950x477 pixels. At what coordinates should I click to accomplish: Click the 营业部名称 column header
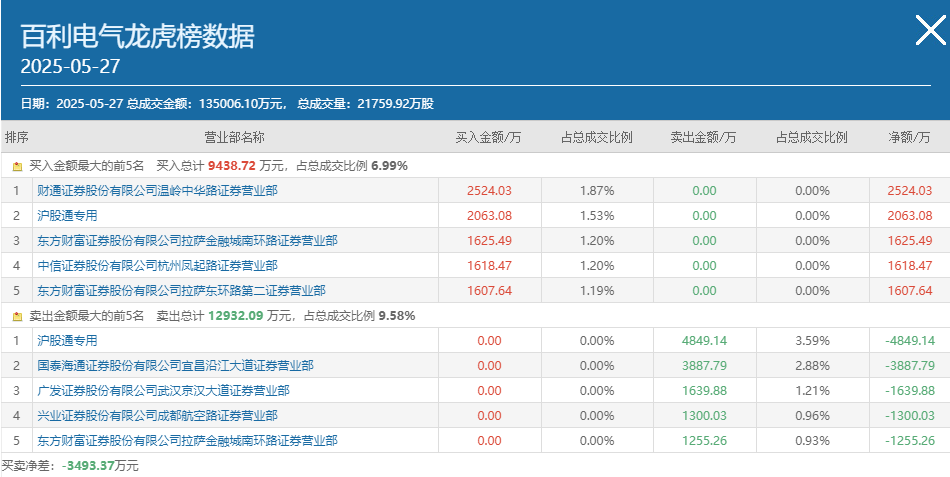234,138
